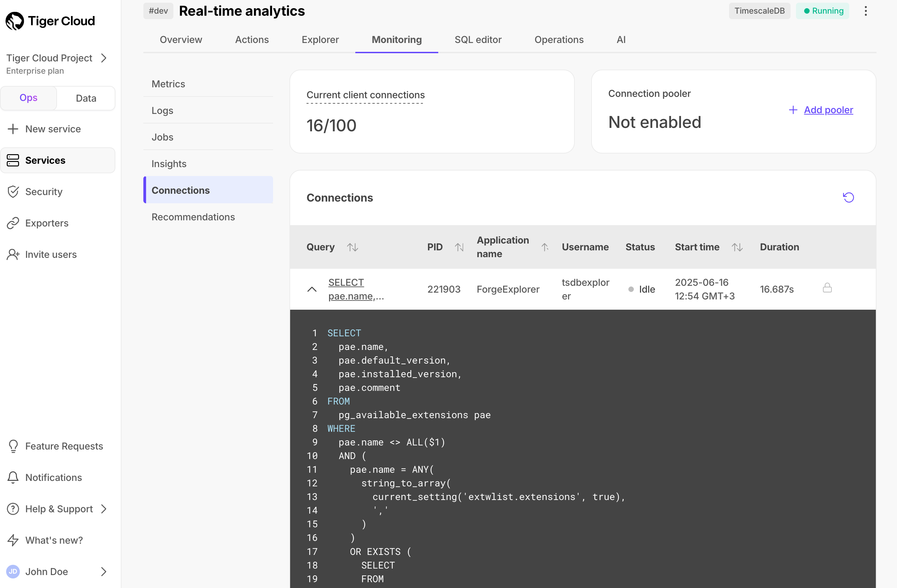Sort connections by Start time arrows
Viewport: 897px width, 588px height.
[x=737, y=247]
